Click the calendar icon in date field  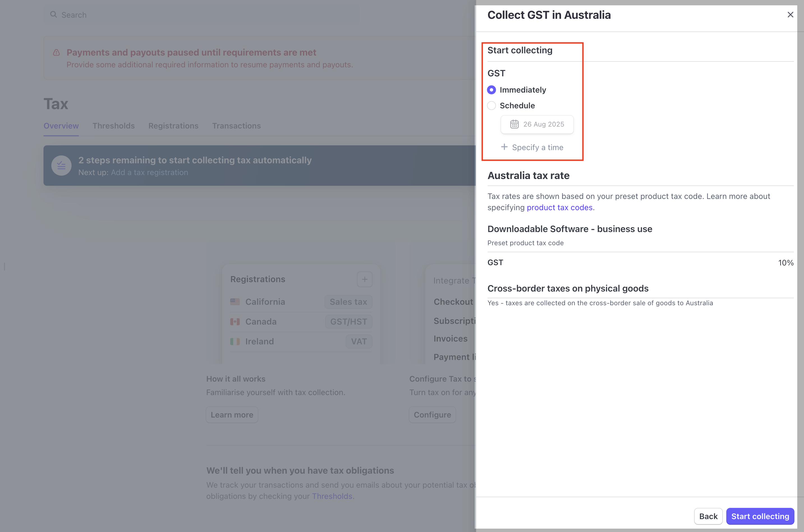(514, 124)
